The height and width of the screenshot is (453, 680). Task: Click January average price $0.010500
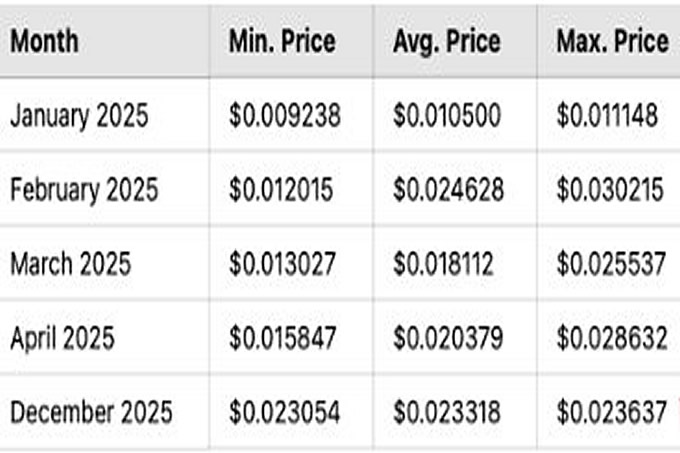click(447, 116)
